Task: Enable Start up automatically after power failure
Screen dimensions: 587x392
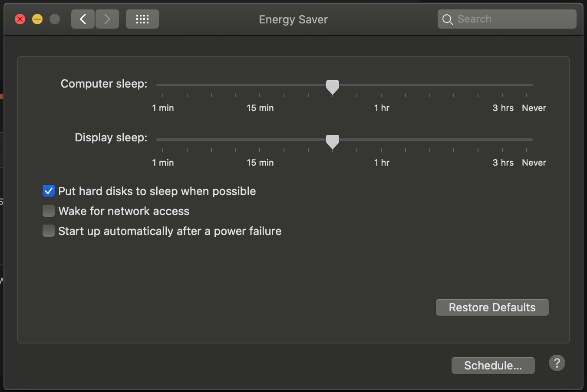Action: [49, 231]
